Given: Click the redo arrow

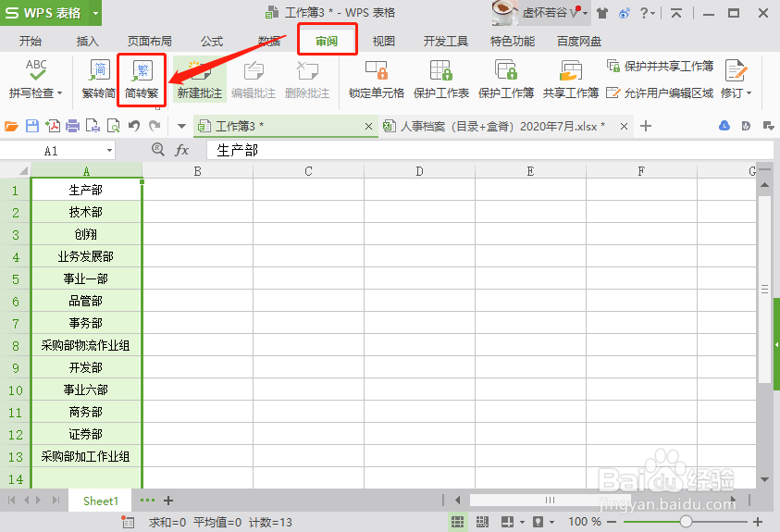Looking at the screenshot, I should (x=155, y=126).
